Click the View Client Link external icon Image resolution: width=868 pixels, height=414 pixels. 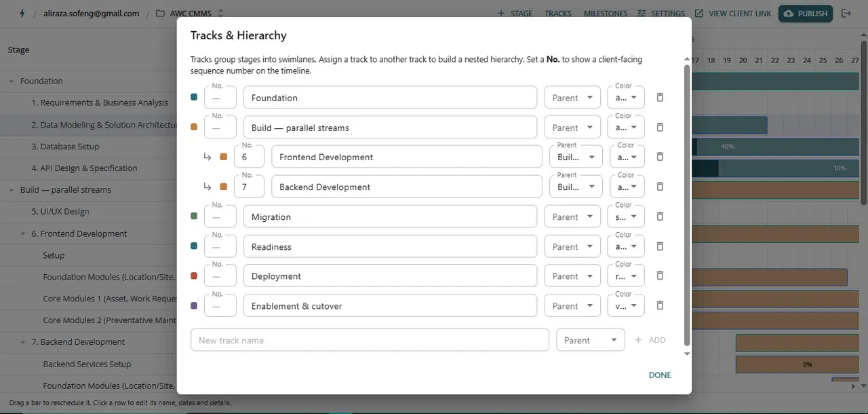pos(699,14)
